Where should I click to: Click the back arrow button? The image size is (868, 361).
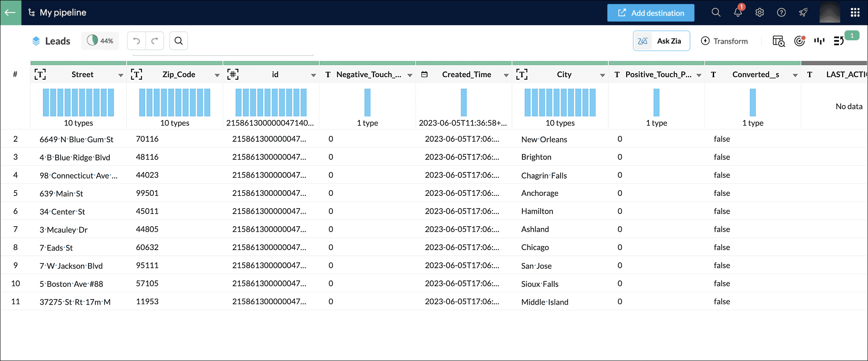click(x=10, y=13)
